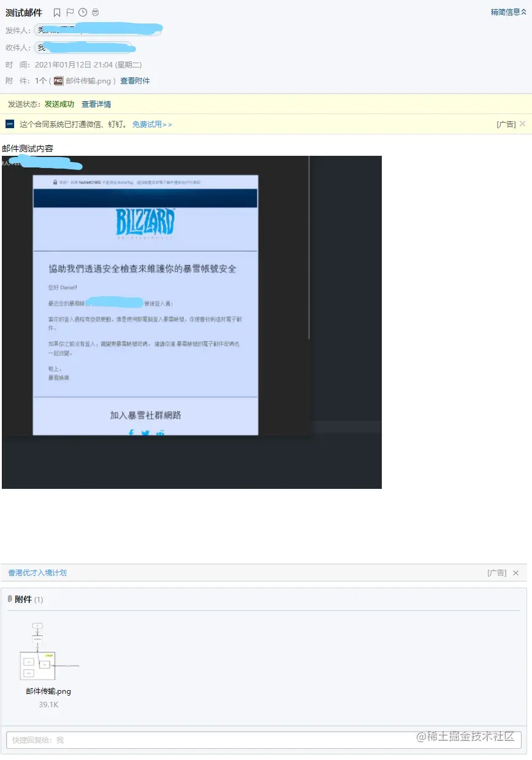This screenshot has width=532, height=760.
Task: Click the 邮件测试内容 body text
Action: coord(28,148)
